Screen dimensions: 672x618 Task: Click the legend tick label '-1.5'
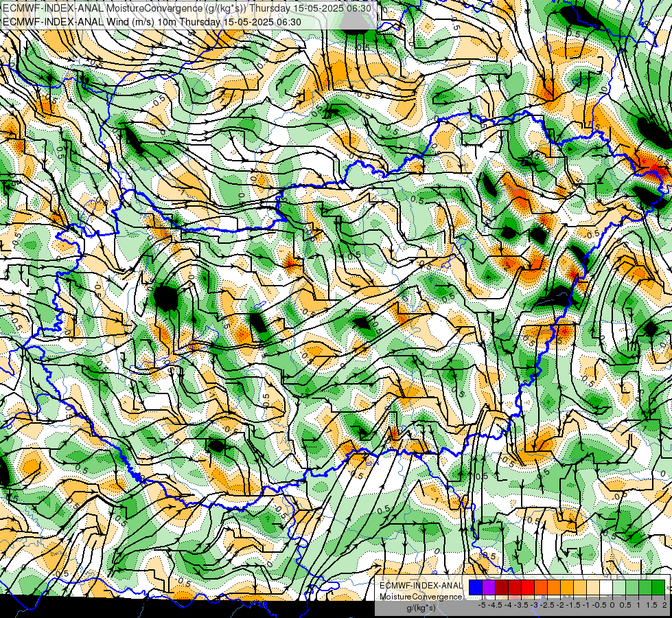[x=573, y=605]
